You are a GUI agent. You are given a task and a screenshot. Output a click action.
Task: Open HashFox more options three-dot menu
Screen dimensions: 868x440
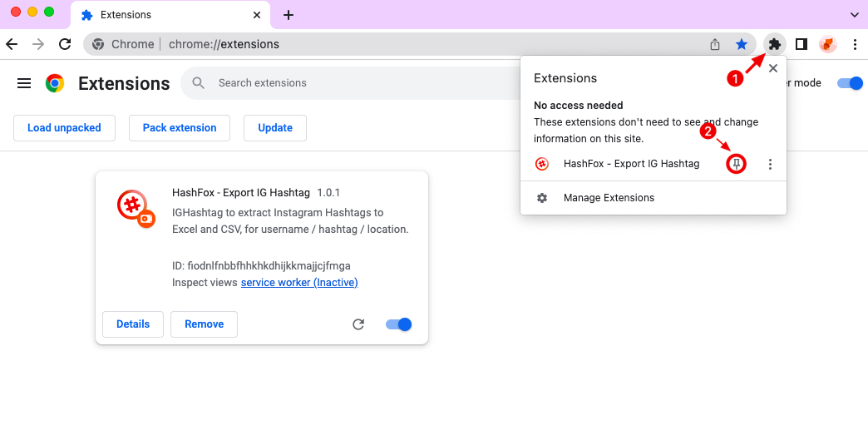click(x=770, y=165)
